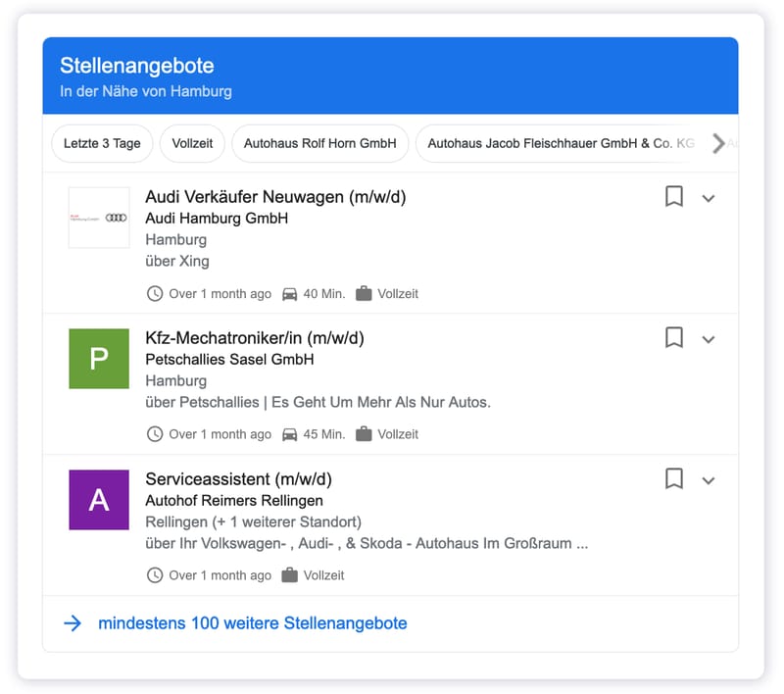Click the purple A company logo
This screenshot has height=694, width=784.
[x=99, y=500]
